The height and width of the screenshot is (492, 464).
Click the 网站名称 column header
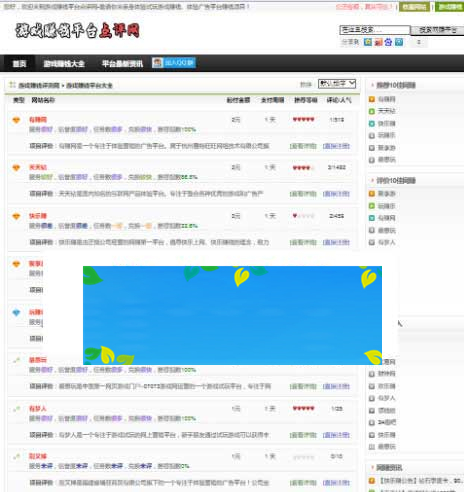43,100
